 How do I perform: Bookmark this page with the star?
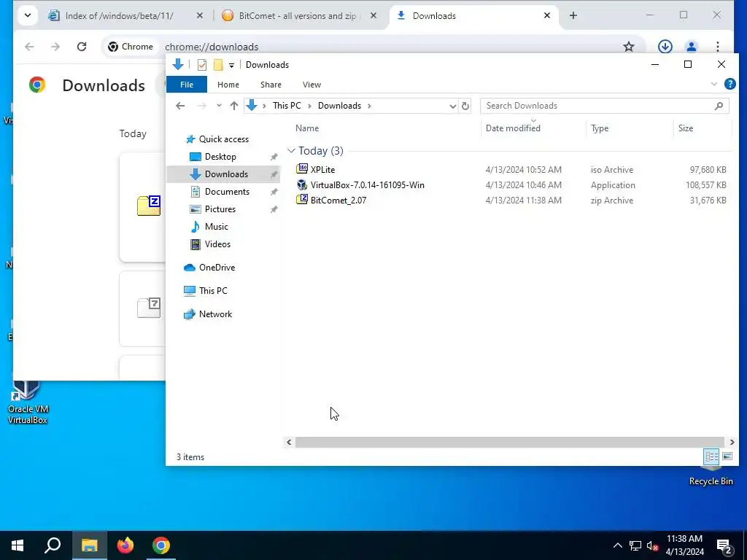tap(629, 47)
